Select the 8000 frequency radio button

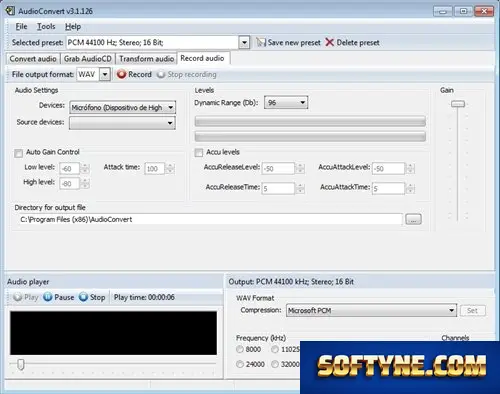[240, 349]
